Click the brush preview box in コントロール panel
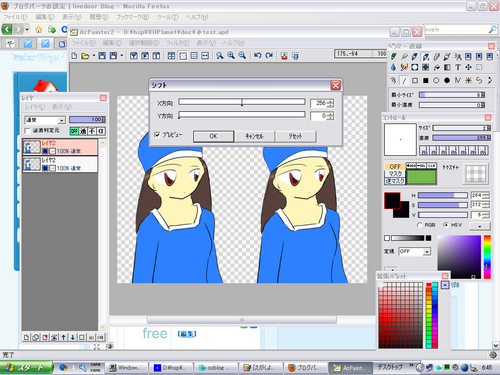 (400, 139)
